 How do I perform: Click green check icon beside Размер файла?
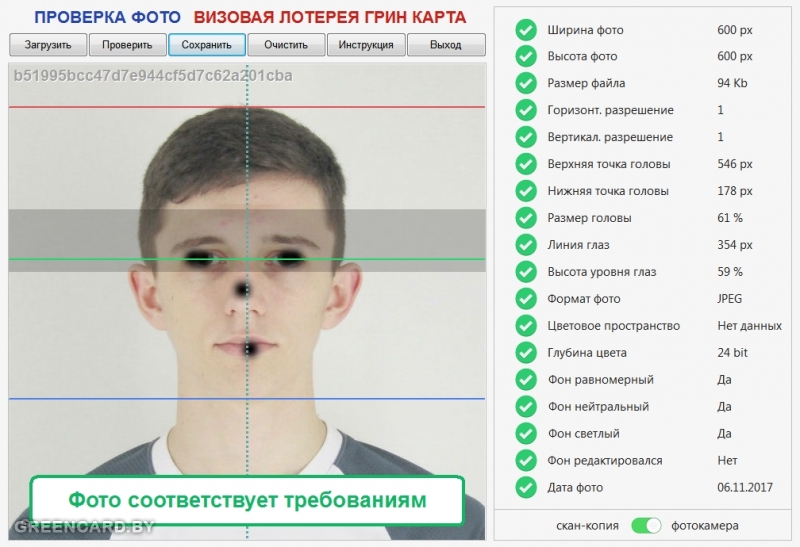tap(526, 83)
